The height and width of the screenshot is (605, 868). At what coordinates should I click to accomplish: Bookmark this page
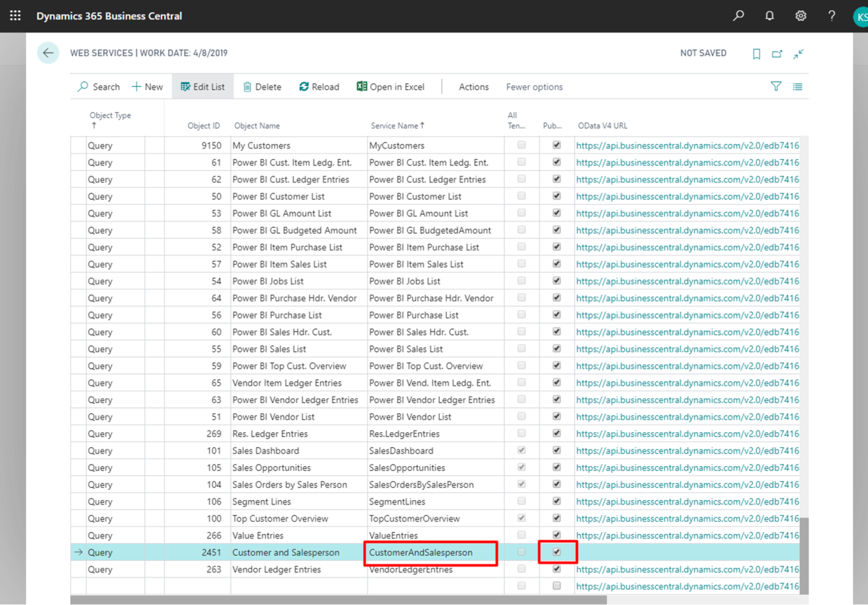757,54
